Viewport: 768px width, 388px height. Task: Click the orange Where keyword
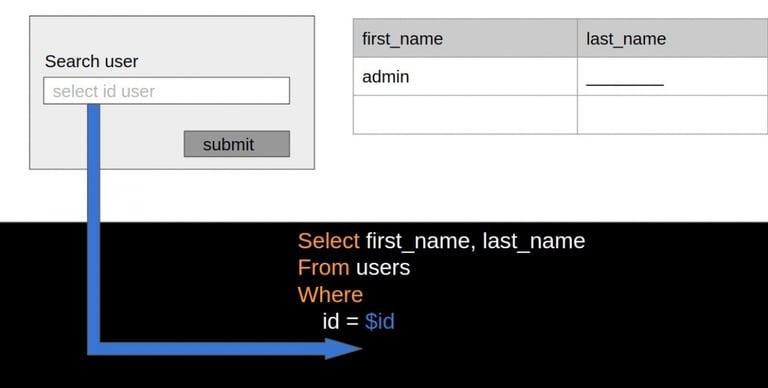pos(330,294)
